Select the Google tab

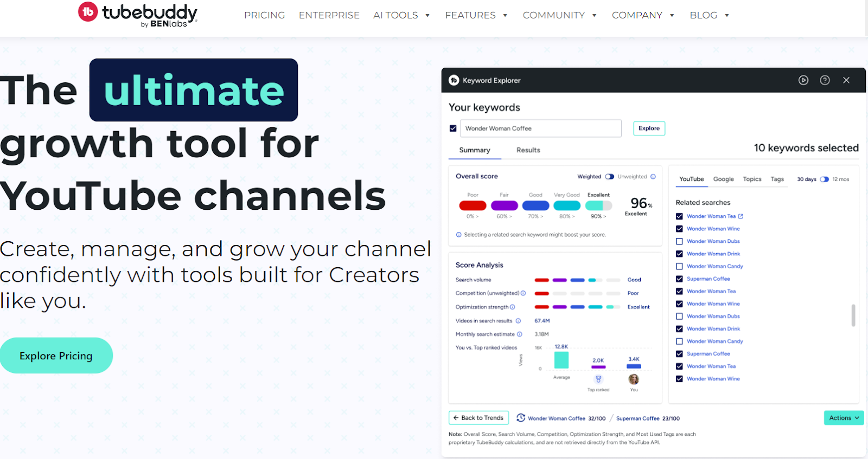723,179
